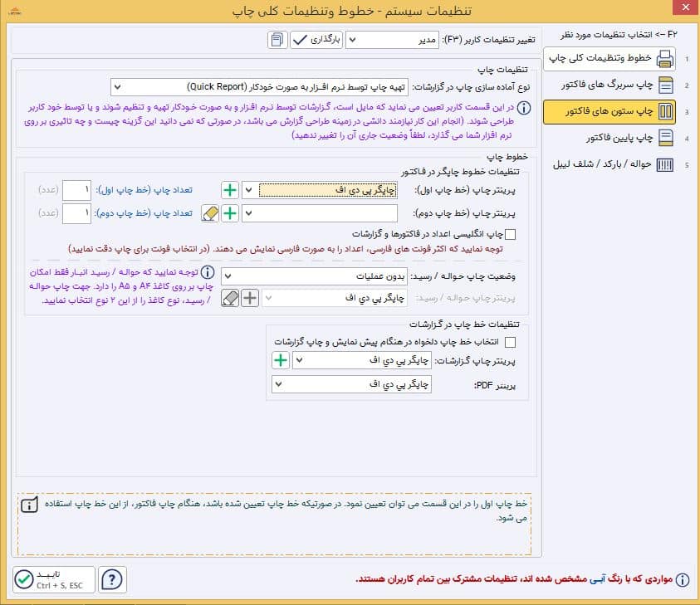Switch to چاپ ستون های فاکتور section
700x605 pixels.
point(609,111)
